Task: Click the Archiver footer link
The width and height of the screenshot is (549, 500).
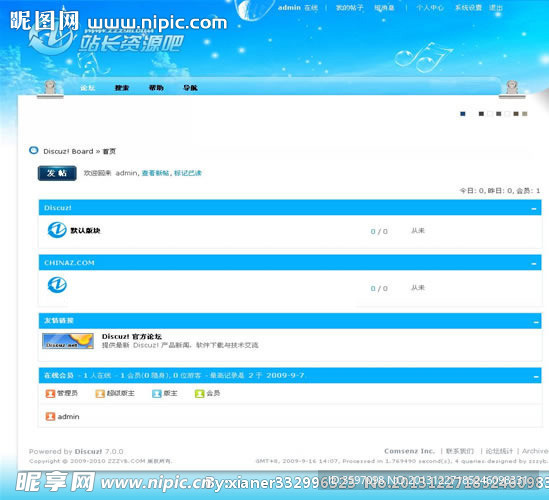Action: [x=535, y=451]
